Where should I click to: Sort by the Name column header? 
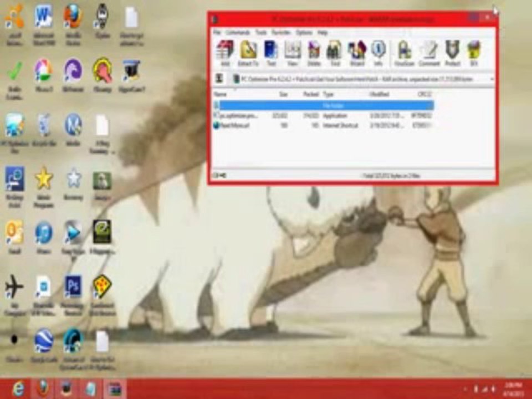pos(220,94)
